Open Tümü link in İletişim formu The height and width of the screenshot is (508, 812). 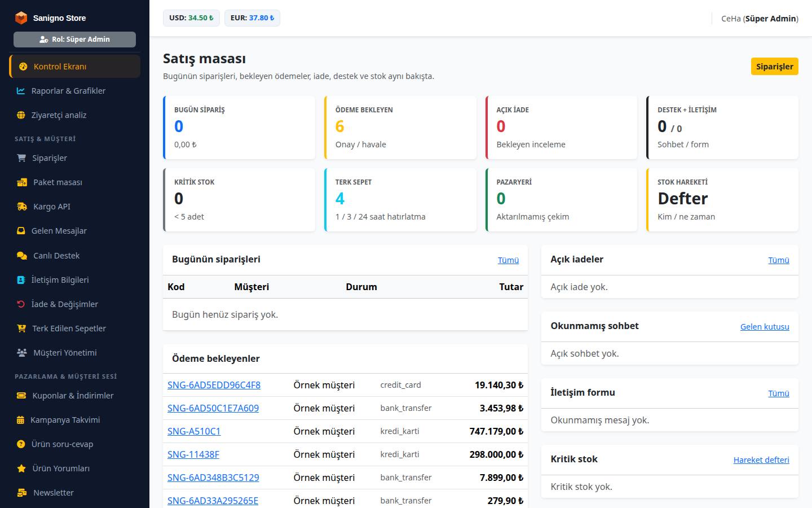[x=779, y=393]
